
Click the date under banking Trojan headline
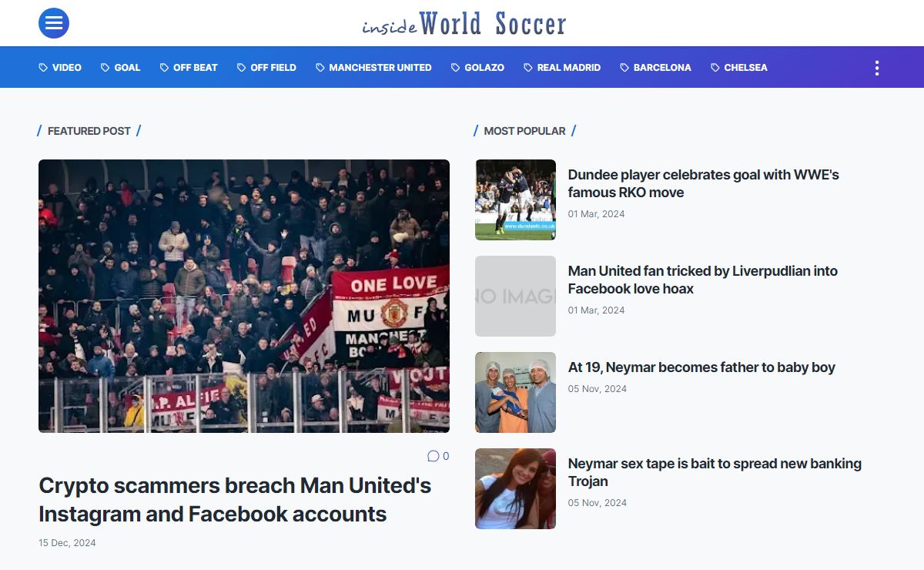(x=598, y=503)
